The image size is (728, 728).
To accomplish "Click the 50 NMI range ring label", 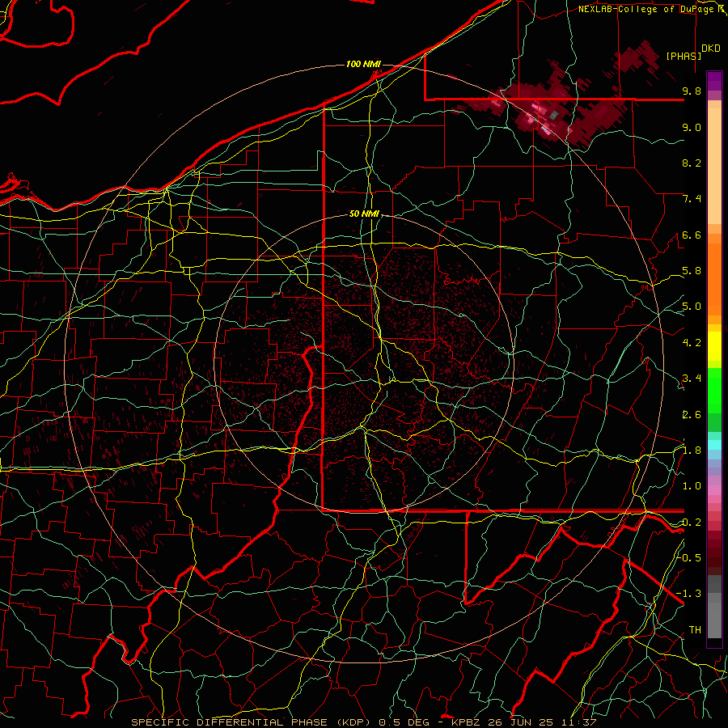I will tap(365, 214).
